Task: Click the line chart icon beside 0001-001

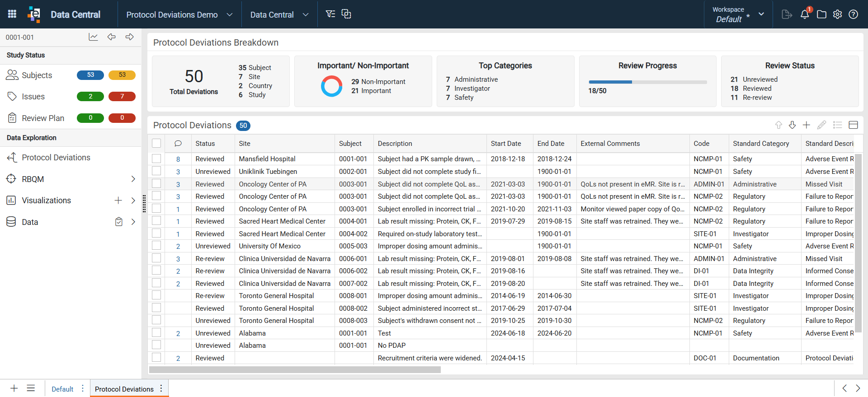Action: [x=93, y=37]
